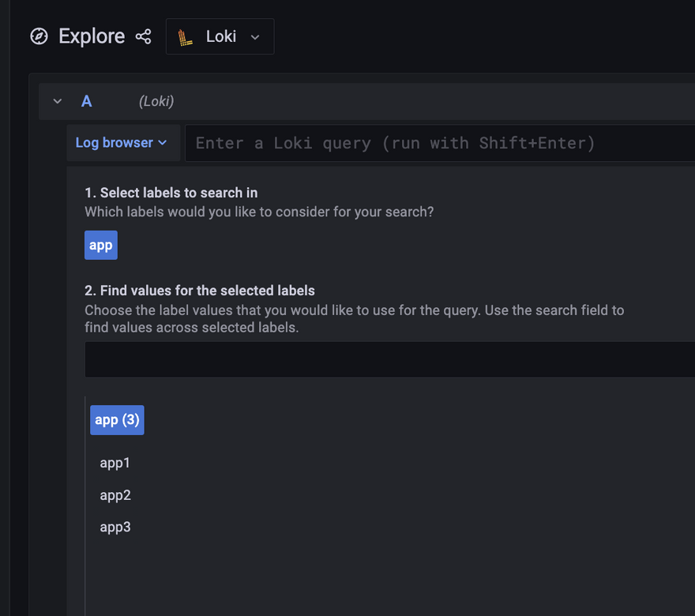Select the app3 label value

pos(115,527)
